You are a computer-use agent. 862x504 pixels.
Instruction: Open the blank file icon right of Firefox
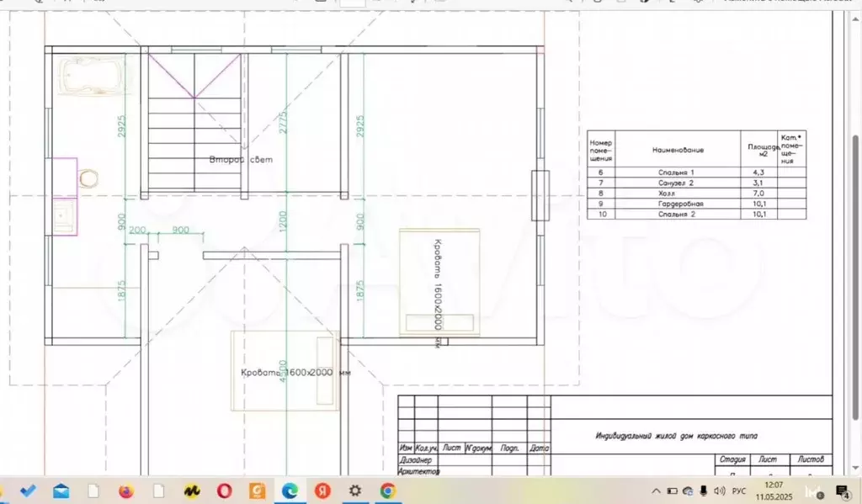pyautogui.click(x=159, y=491)
